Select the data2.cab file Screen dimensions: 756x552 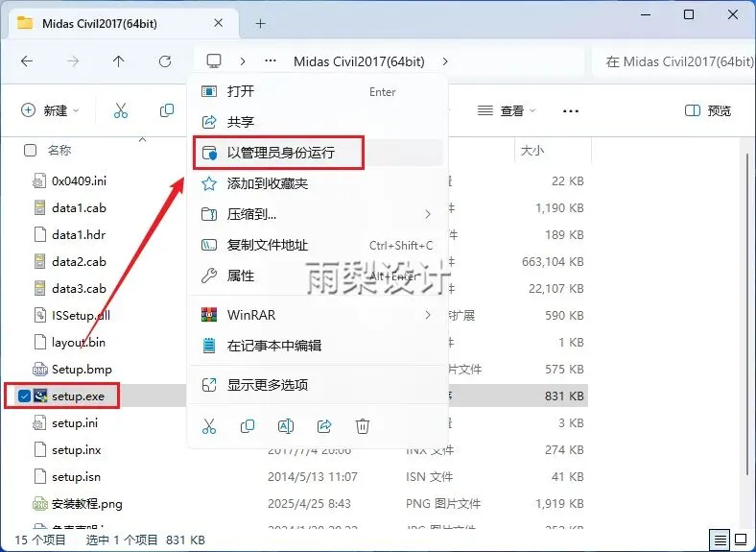tap(79, 262)
